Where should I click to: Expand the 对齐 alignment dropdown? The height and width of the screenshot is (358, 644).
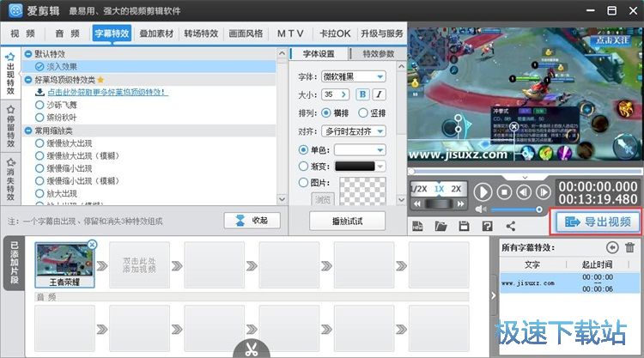pos(353,131)
